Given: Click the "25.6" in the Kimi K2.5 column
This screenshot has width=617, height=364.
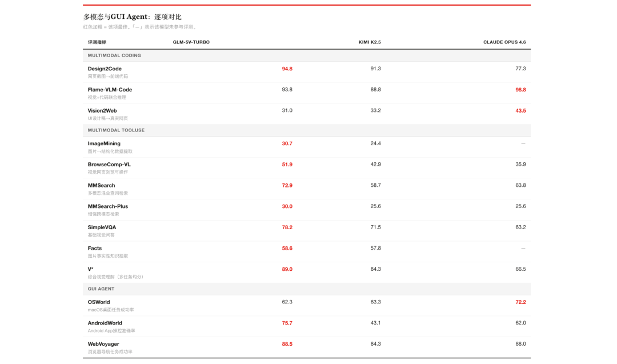Looking at the screenshot, I should point(376,206).
